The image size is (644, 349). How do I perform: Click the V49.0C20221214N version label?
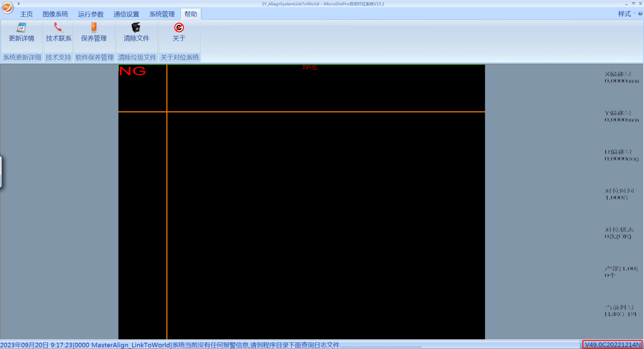pos(612,345)
